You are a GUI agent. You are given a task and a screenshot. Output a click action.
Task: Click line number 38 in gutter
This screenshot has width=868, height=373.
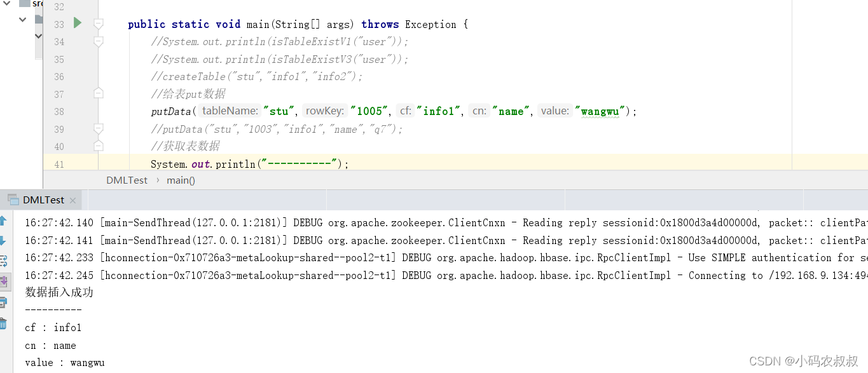click(59, 111)
